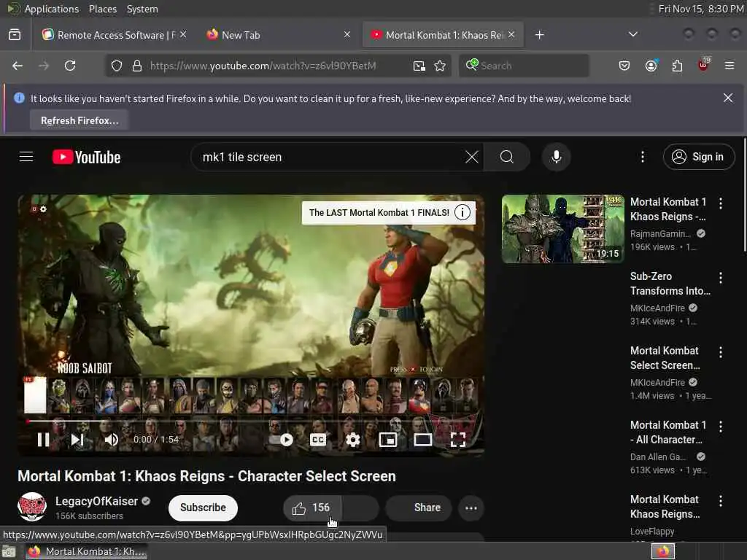Click the Sign in button
Viewport: 747px width, 560px height.
698,157
